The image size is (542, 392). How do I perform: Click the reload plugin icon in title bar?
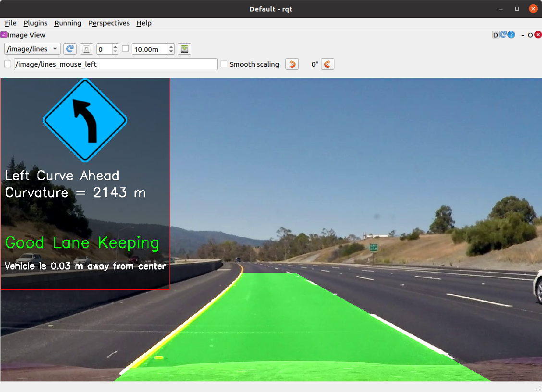click(503, 35)
